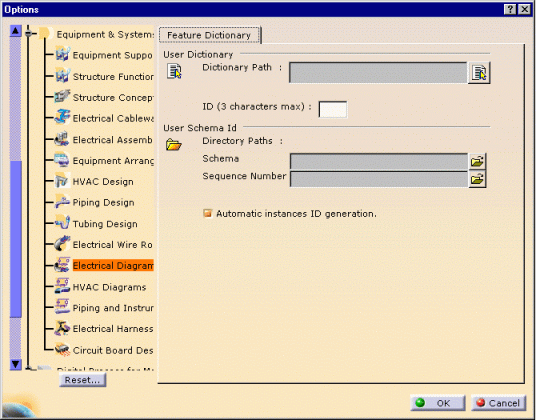This screenshot has width=536, height=420.
Task: Select Tubing Design tree item
Action: [105, 224]
